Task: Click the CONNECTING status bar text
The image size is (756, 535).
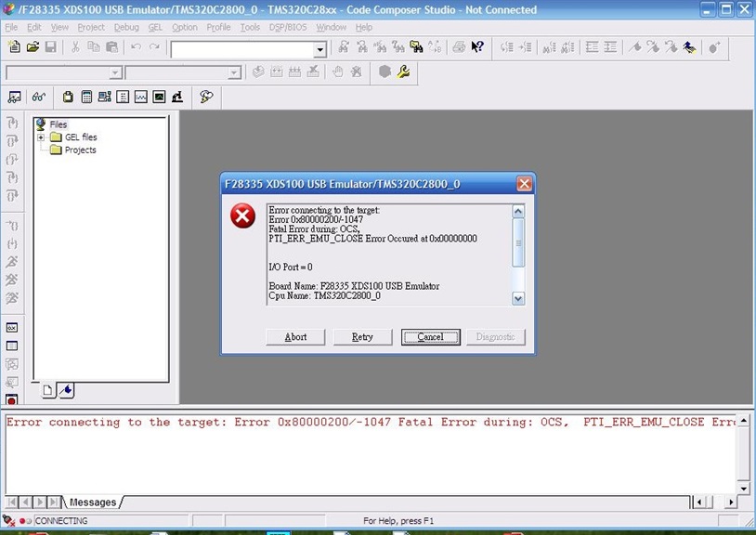Action: click(x=61, y=520)
